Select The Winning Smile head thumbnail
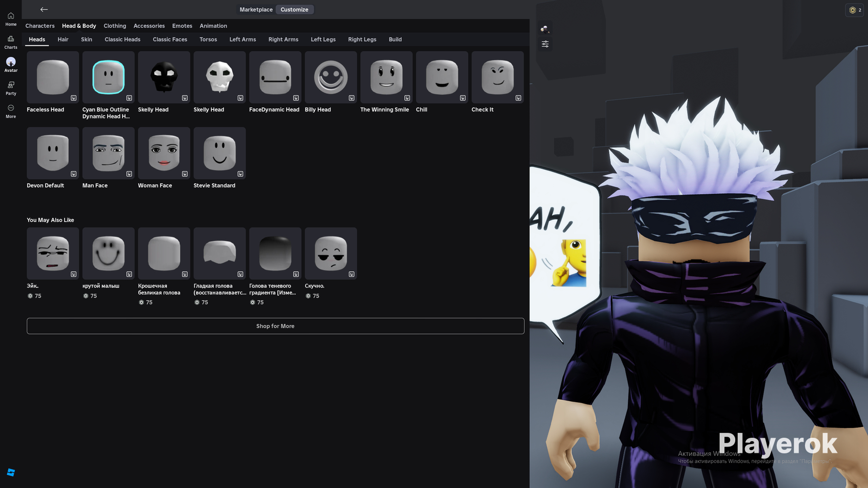 tap(387, 77)
